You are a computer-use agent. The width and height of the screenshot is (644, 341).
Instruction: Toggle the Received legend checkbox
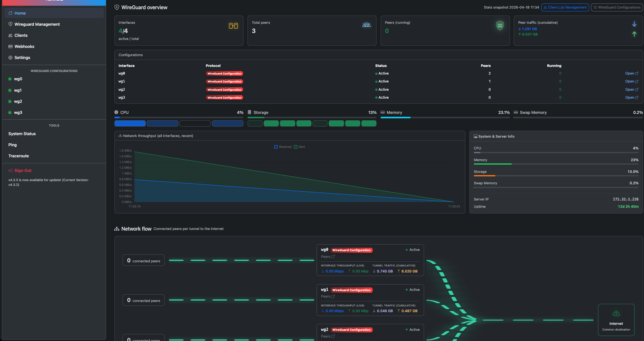pyautogui.click(x=276, y=147)
